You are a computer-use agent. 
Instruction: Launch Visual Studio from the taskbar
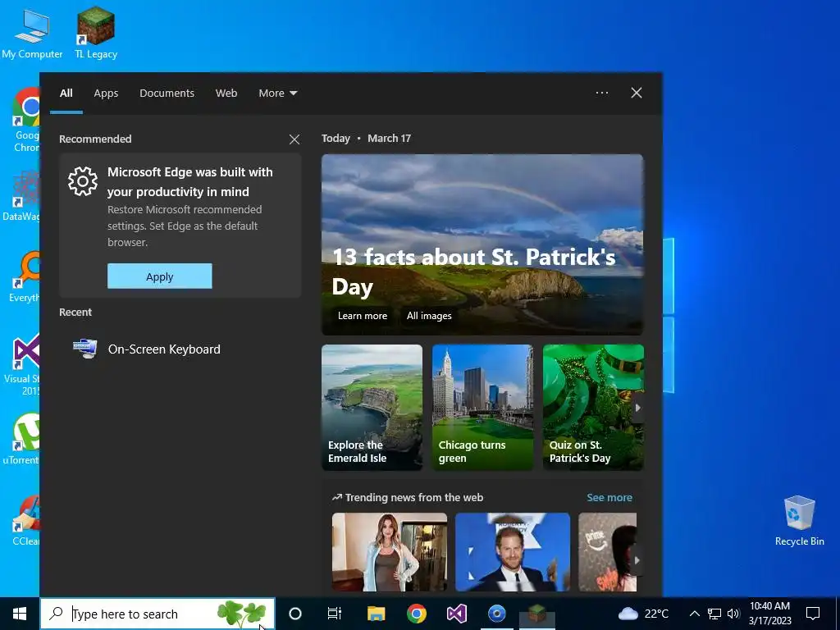click(456, 614)
